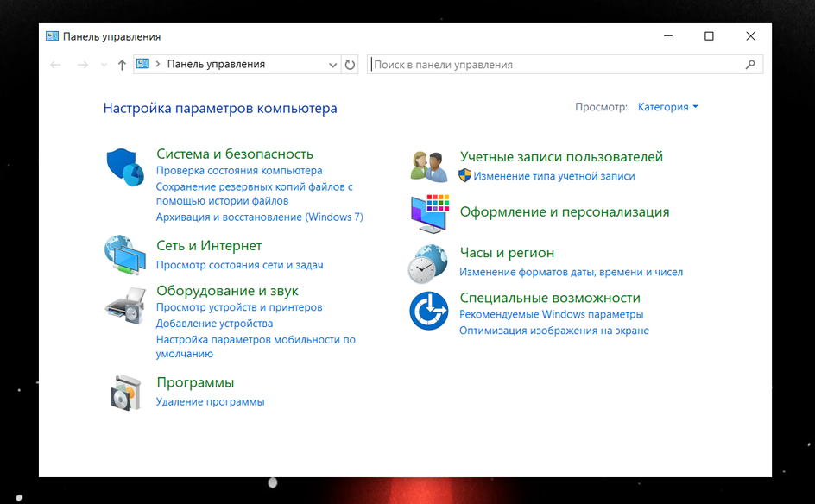Open Оформление и персонализация category
Viewport: 815px width, 504px height.
coord(565,211)
